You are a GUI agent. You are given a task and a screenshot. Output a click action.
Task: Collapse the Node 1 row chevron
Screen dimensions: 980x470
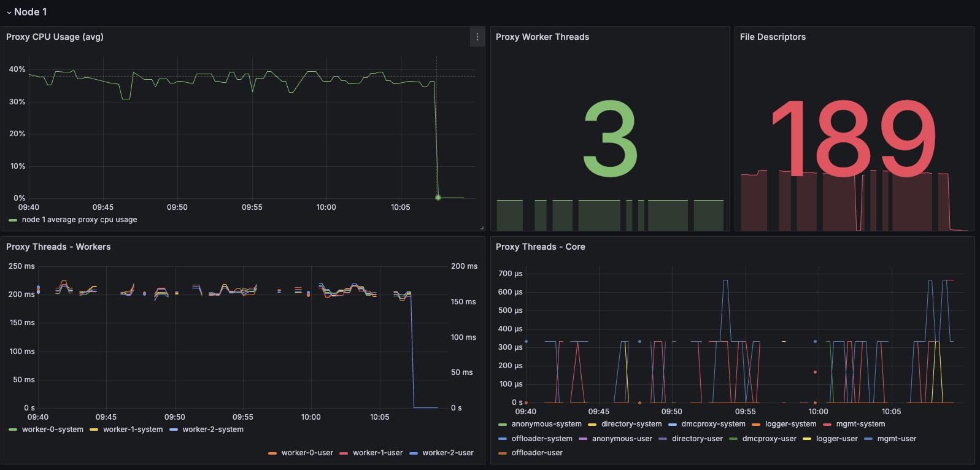pos(9,13)
